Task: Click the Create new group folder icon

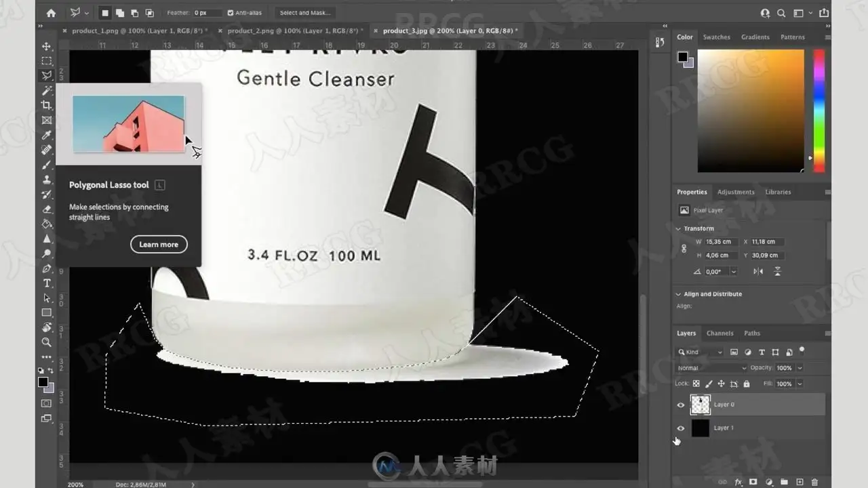Action: pyautogui.click(x=784, y=482)
